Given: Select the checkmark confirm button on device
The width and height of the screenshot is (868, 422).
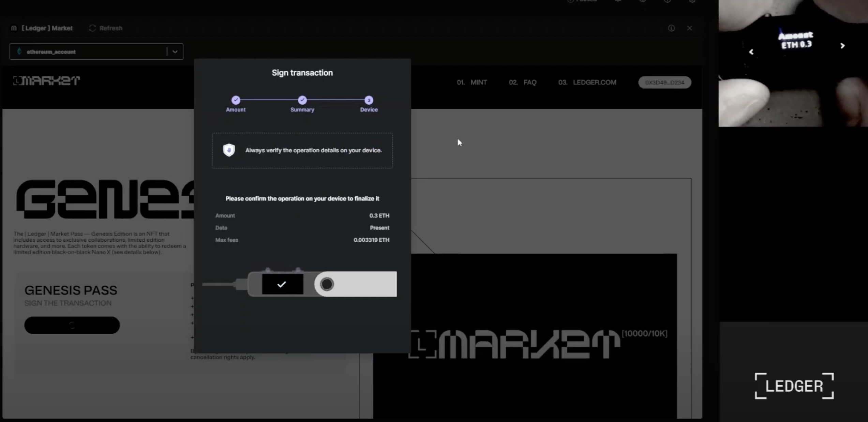Looking at the screenshot, I should click(x=281, y=284).
